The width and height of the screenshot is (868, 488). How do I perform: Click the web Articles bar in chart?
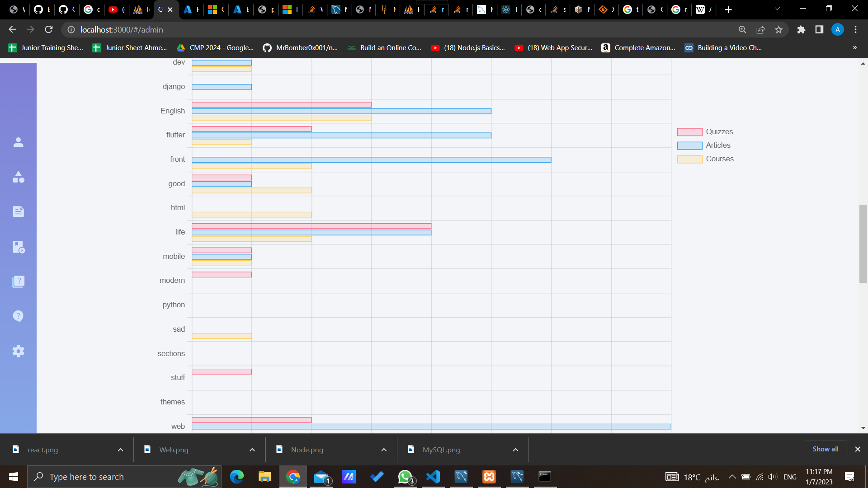click(431, 427)
